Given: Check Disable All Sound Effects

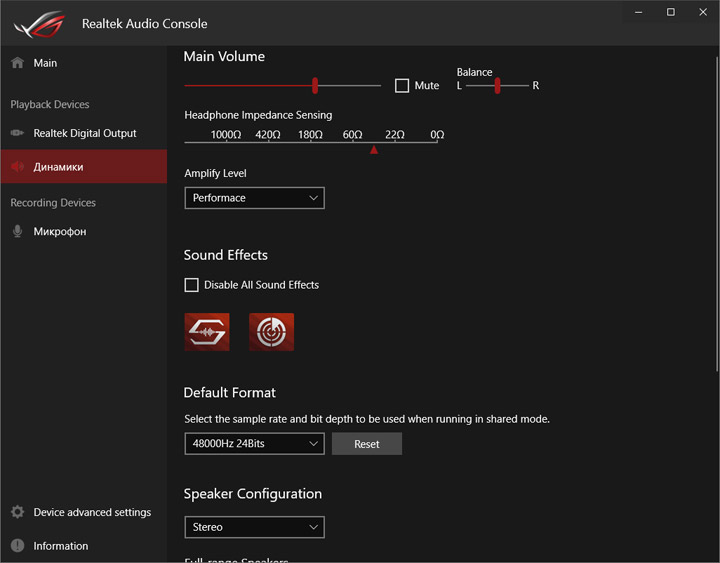Looking at the screenshot, I should click(192, 285).
